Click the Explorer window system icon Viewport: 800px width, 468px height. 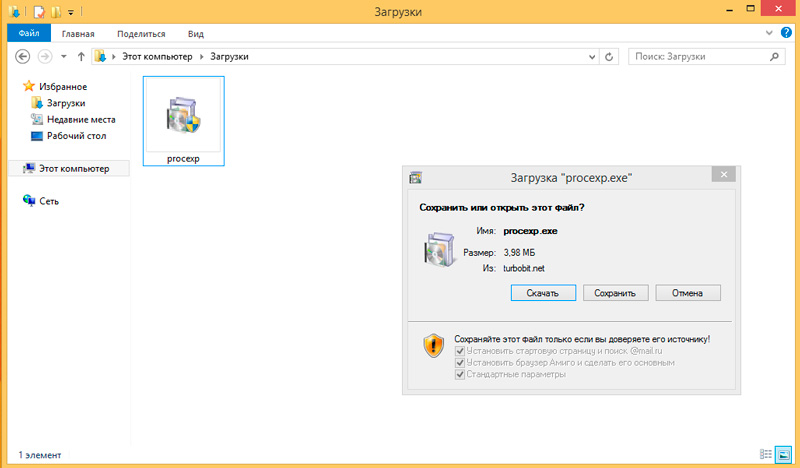click(14, 11)
